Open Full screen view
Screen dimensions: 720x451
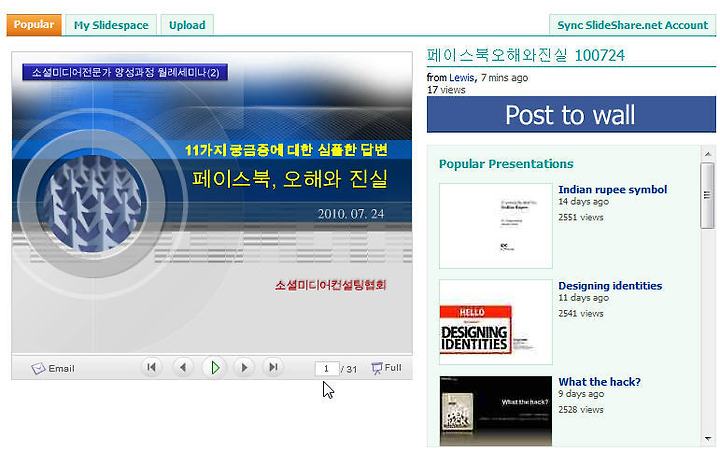tap(386, 368)
